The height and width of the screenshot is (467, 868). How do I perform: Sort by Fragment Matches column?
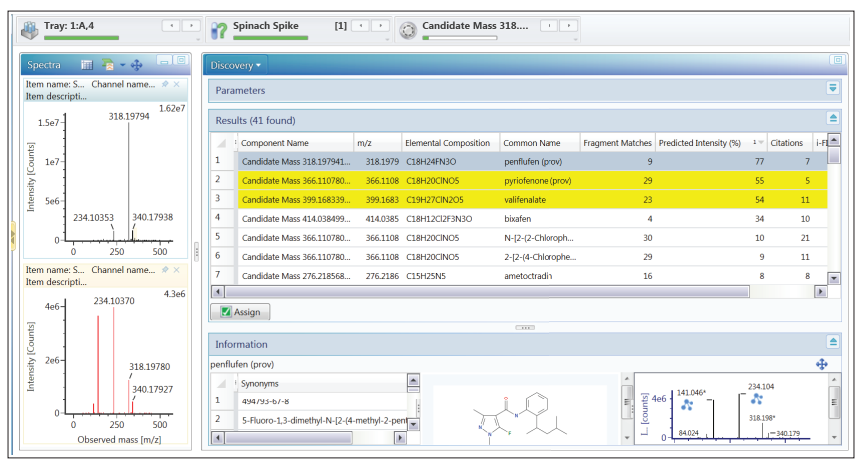tap(617, 143)
